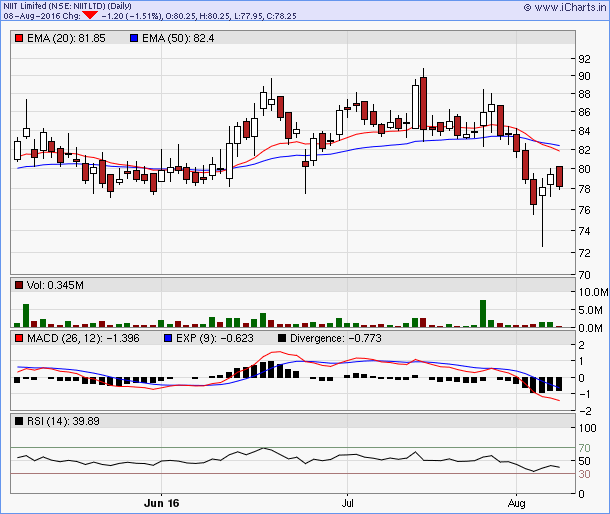
Task: Click the Jul date axis label
Action: coord(347,503)
